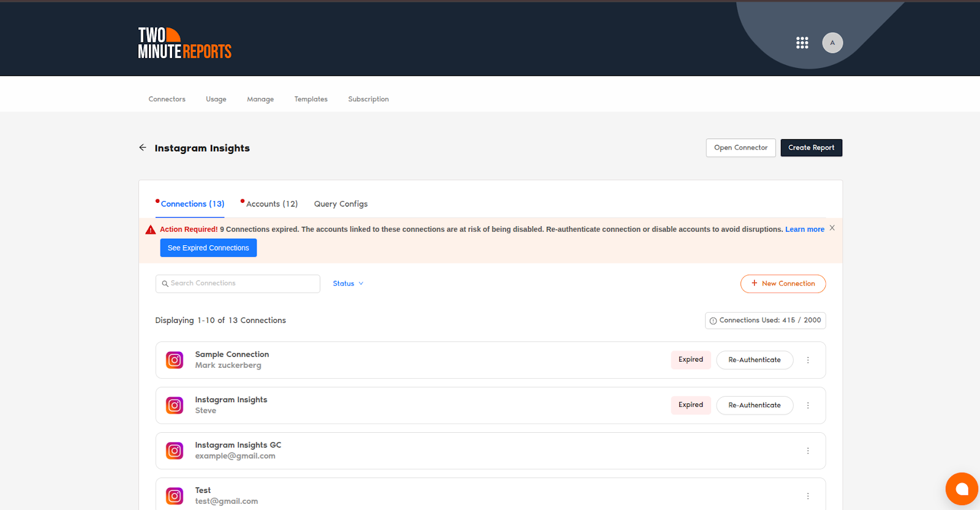Click the info icon beside Connections Used
Viewport: 980px width, 510px height.
(x=713, y=321)
